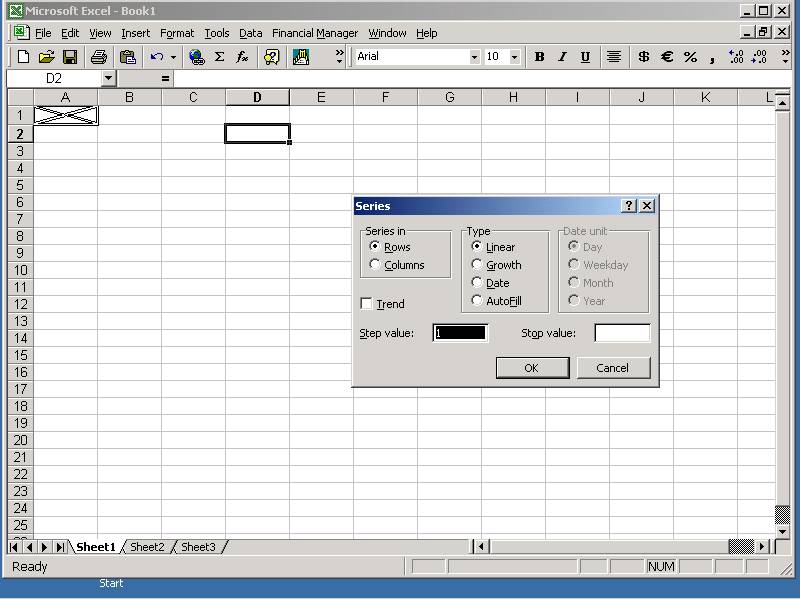
Task: Toggle Bold formatting button
Action: tap(539, 57)
